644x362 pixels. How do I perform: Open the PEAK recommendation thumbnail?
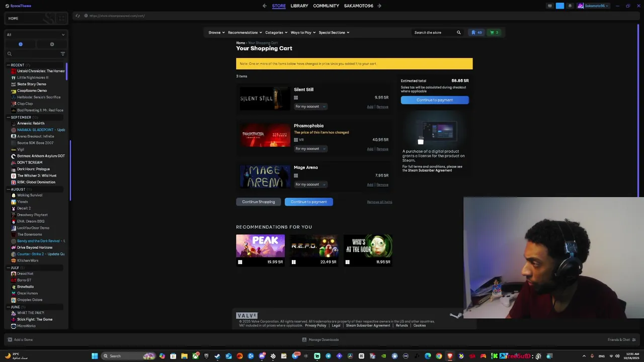click(260, 246)
